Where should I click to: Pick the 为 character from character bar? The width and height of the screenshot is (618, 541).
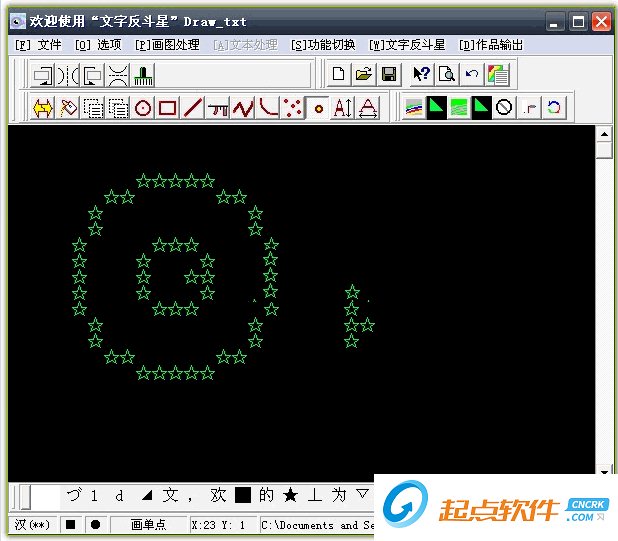339,495
